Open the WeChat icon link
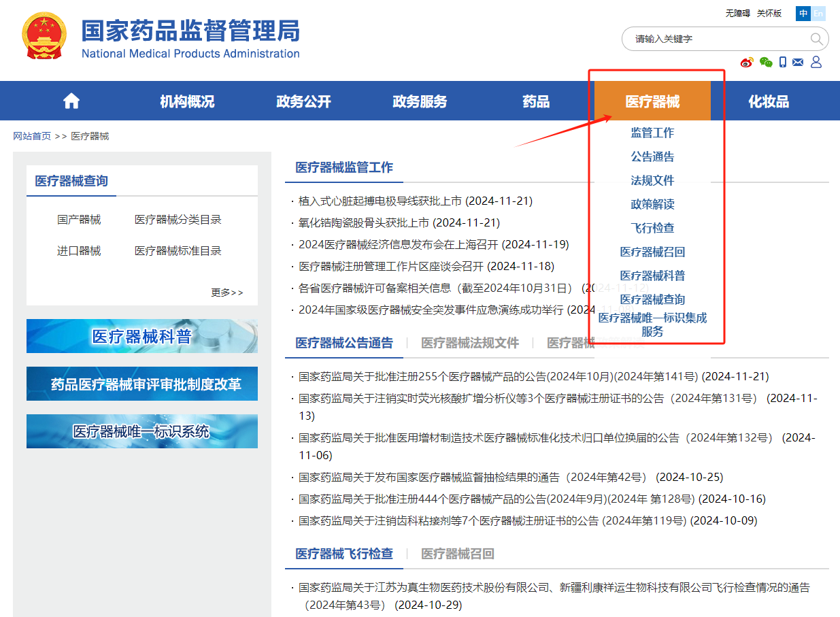840x617 pixels. [766, 63]
